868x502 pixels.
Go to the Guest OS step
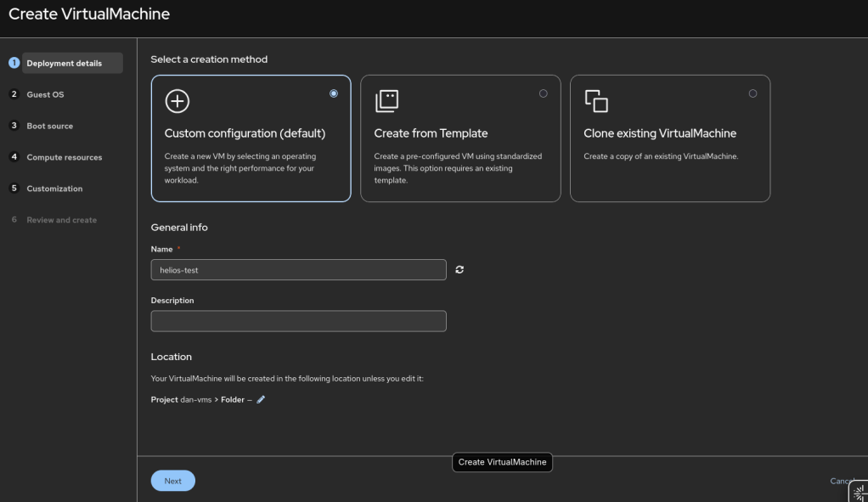[45, 94]
